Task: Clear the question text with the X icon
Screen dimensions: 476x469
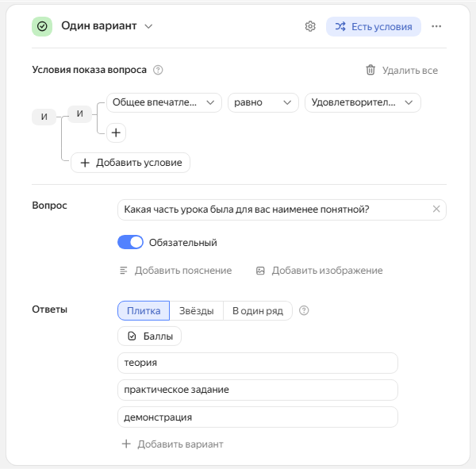Action: [436, 209]
